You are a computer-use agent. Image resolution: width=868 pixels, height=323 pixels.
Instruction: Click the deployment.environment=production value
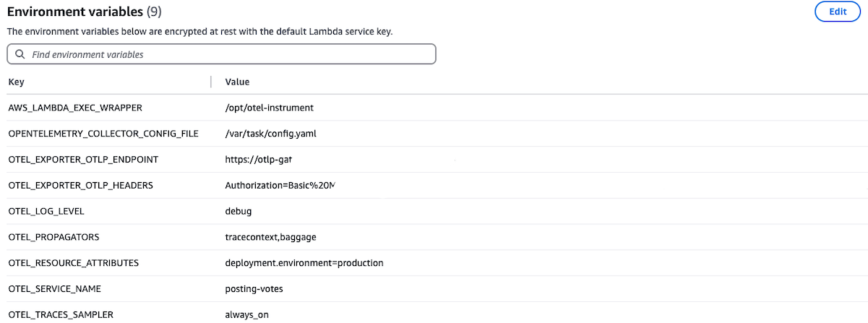(x=304, y=262)
